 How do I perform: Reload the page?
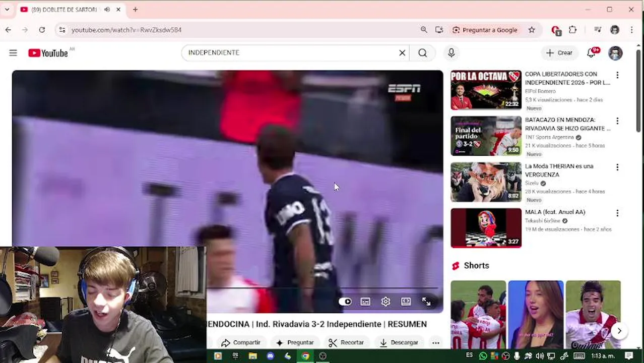[x=42, y=30]
